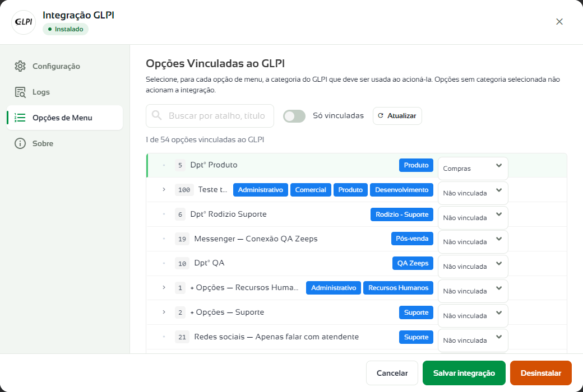Click the Opções de Menu list icon

point(20,118)
